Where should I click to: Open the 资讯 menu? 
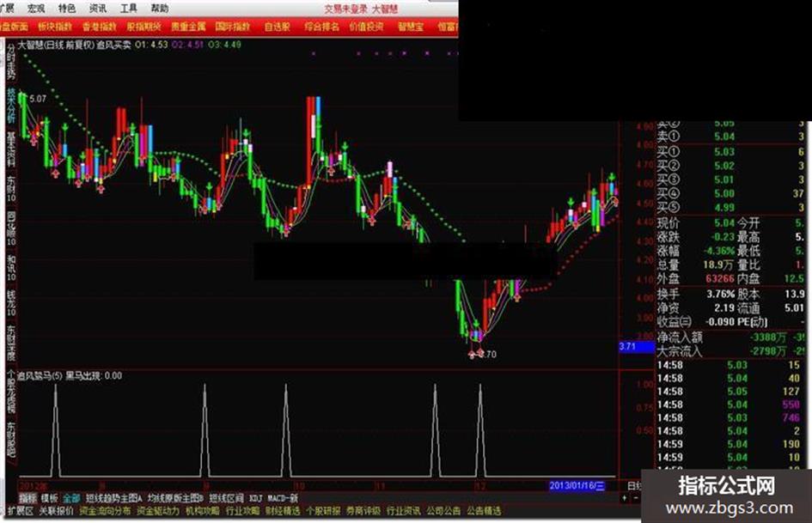click(98, 9)
